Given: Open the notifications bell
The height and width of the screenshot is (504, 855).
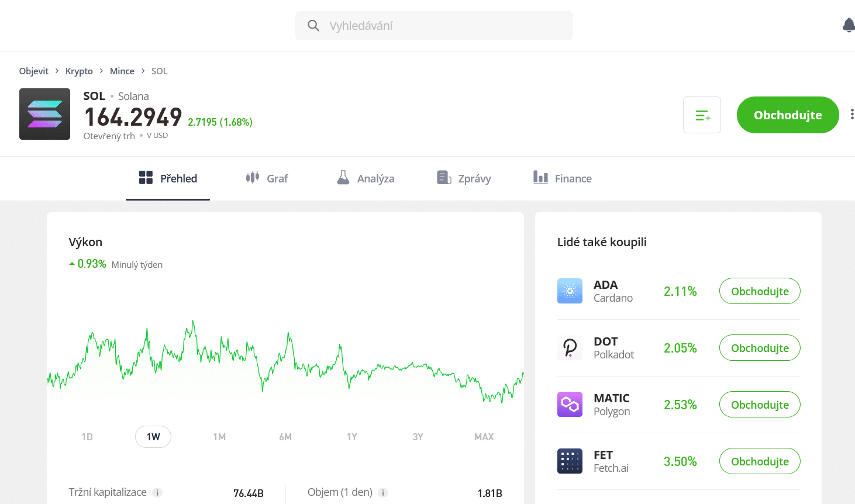Looking at the screenshot, I should coord(849,25).
